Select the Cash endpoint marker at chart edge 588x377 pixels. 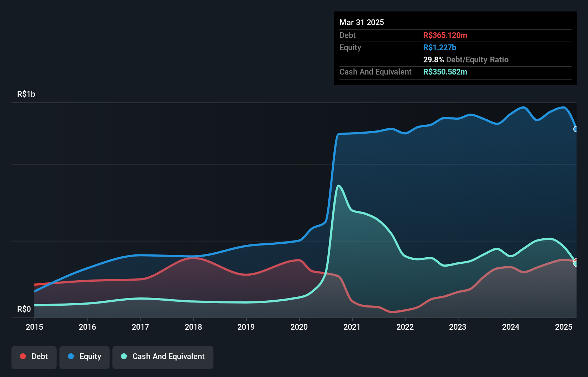pos(576,264)
